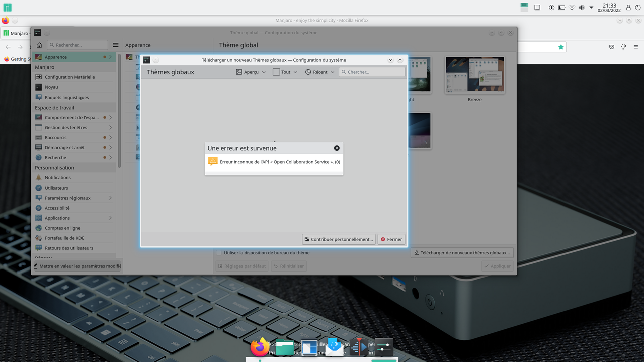Click Contribuer personnellement button
The height and width of the screenshot is (362, 644).
339,239
